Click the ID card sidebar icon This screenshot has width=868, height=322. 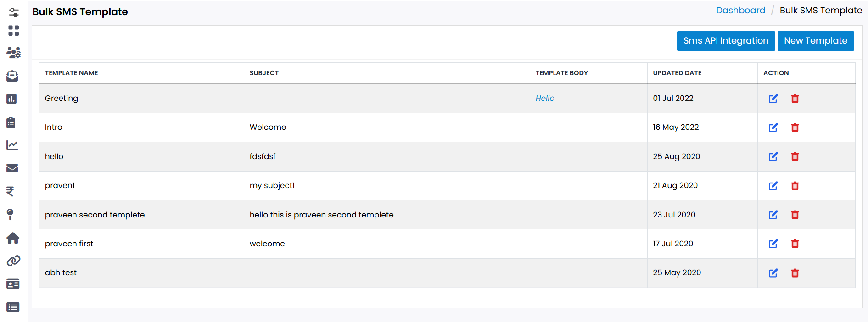pos(13,284)
